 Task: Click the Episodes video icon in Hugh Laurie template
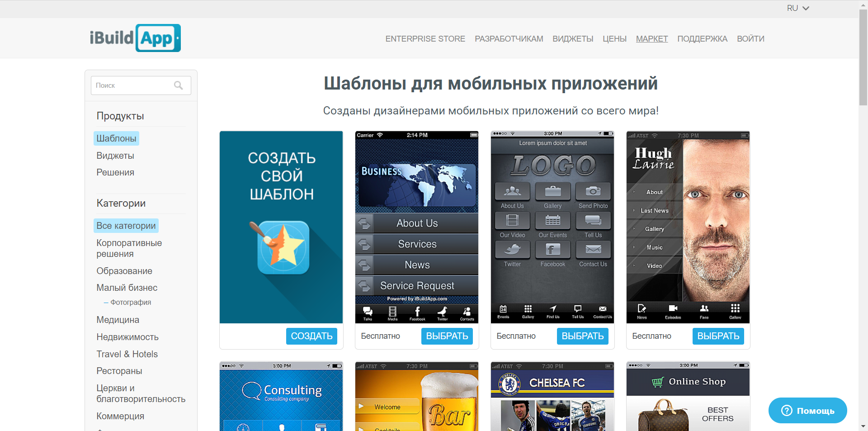click(x=673, y=308)
